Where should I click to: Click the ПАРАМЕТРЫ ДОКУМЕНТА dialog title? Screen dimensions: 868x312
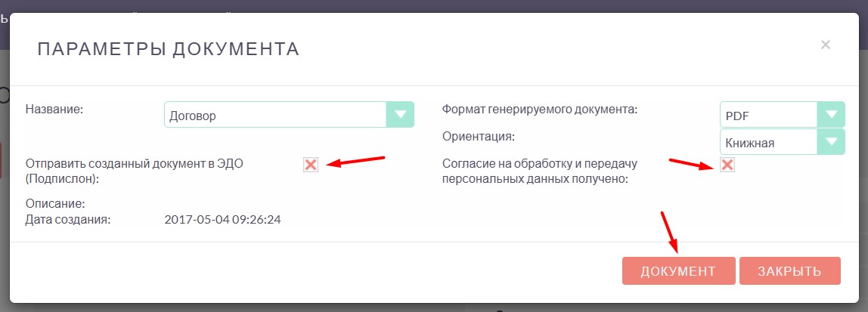(x=168, y=50)
